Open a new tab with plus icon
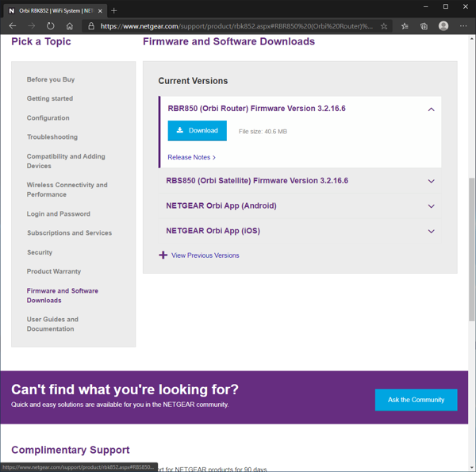This screenshot has width=476, height=472. (113, 11)
